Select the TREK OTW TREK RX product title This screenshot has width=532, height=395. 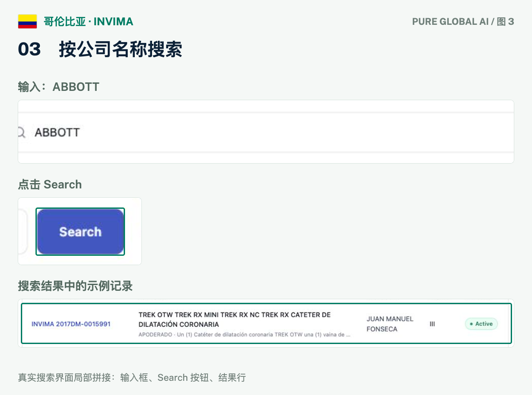[x=235, y=320]
